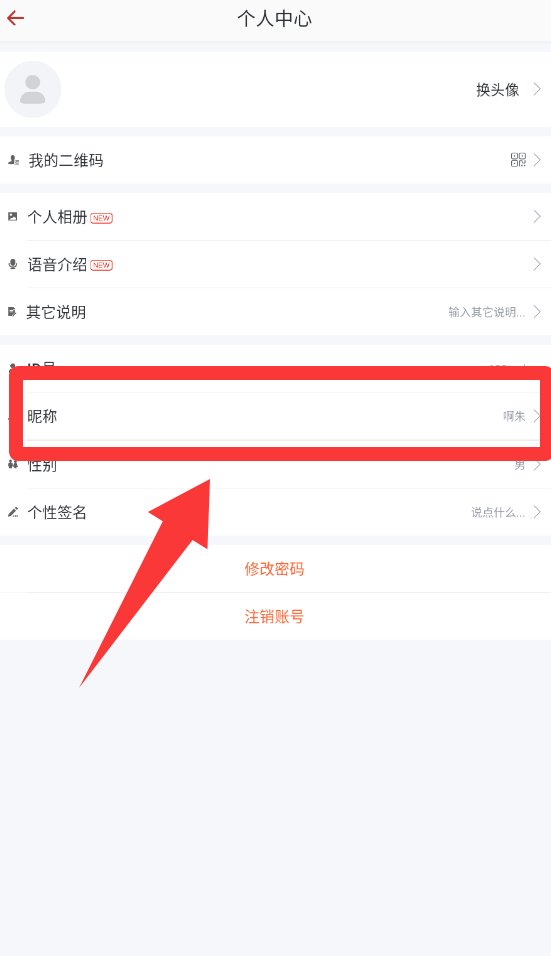Tap the note icon beside 其它说明
This screenshot has height=956, width=551.
pyautogui.click(x=12, y=312)
